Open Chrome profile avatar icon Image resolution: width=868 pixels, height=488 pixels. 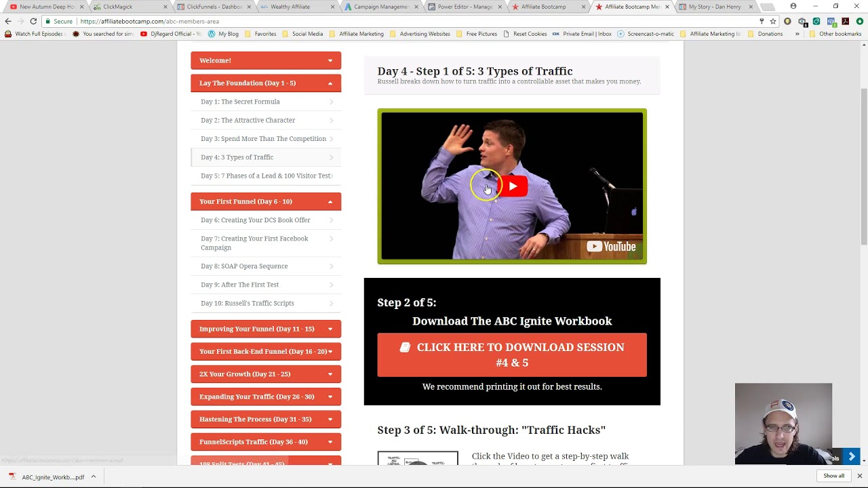[793, 6]
